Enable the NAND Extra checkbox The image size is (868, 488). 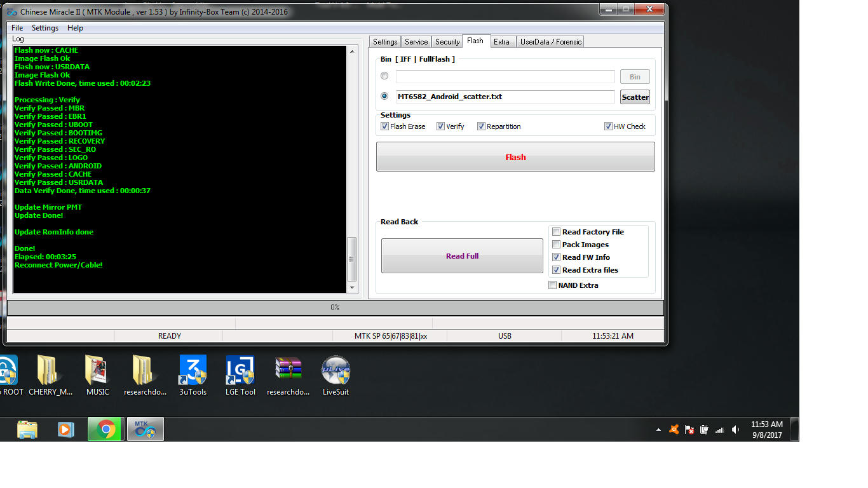tap(553, 285)
